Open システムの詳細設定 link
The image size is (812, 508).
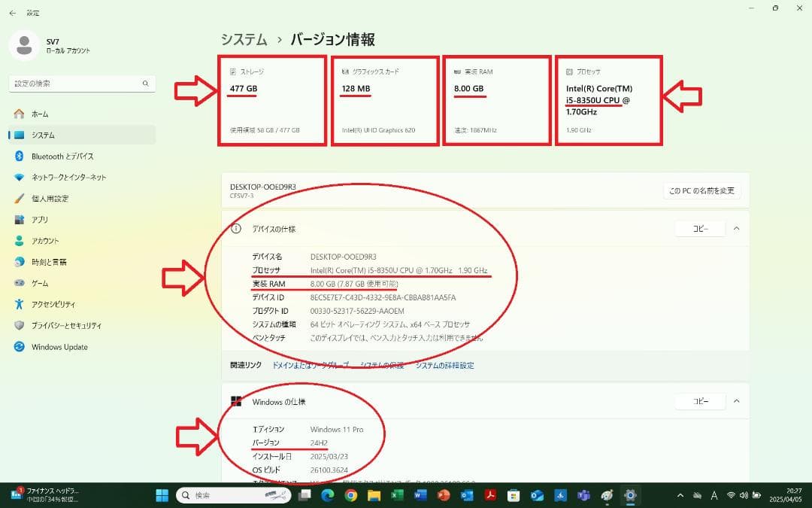(445, 366)
